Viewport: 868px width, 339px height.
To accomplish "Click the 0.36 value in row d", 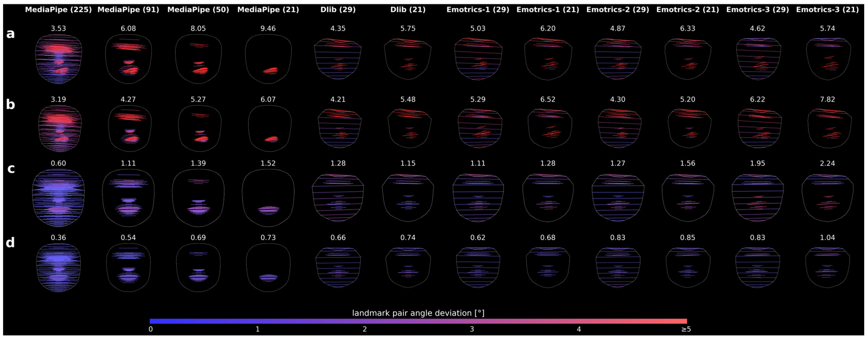I will [59, 238].
